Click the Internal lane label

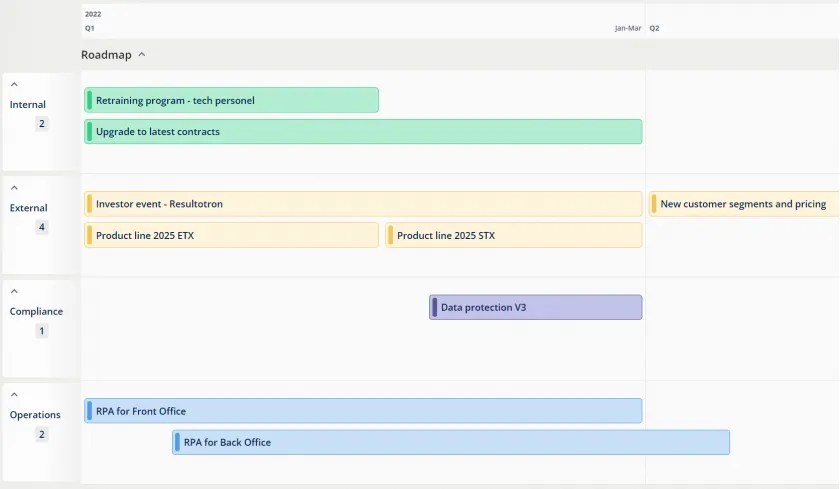tap(28, 104)
